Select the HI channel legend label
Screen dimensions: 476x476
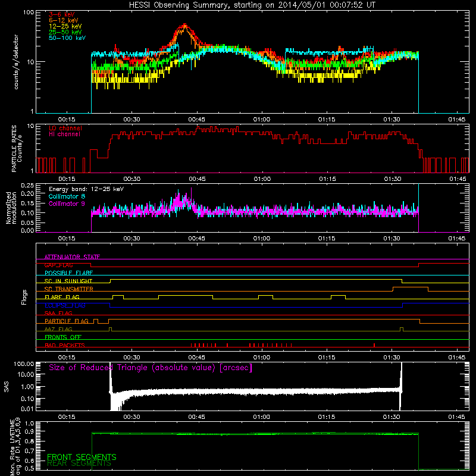(65, 134)
